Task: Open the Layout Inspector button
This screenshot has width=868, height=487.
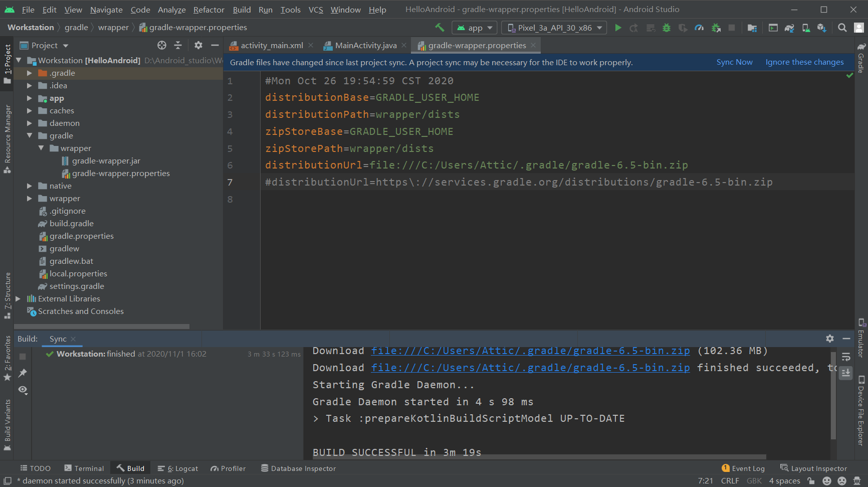Action: [814, 468]
